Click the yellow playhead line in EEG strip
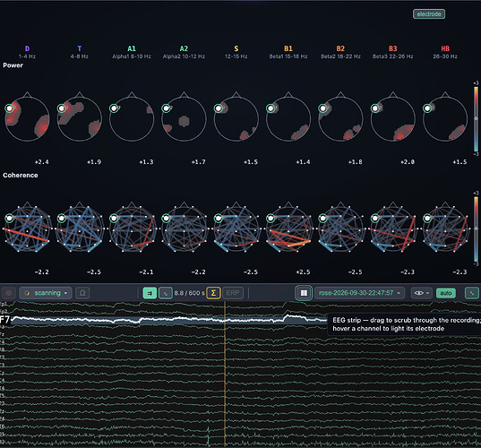481x448 pixels. (225, 374)
